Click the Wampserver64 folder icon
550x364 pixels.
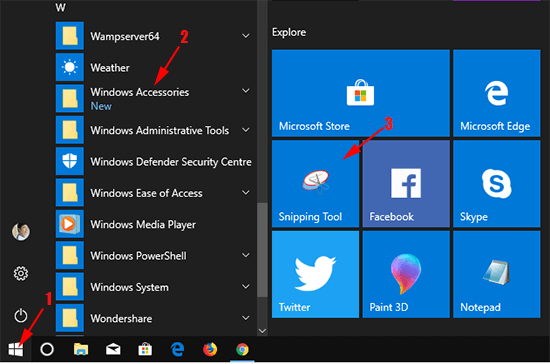tap(70, 36)
